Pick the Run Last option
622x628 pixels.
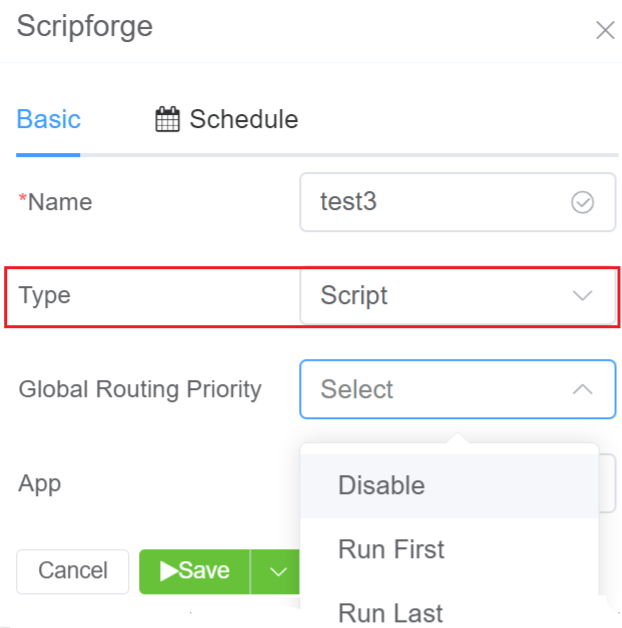pyautogui.click(x=390, y=611)
